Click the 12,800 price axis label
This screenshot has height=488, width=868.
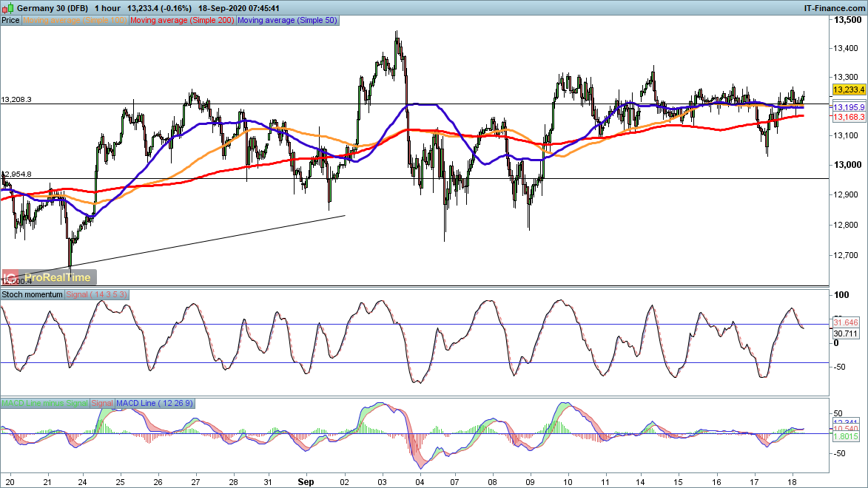(x=846, y=226)
